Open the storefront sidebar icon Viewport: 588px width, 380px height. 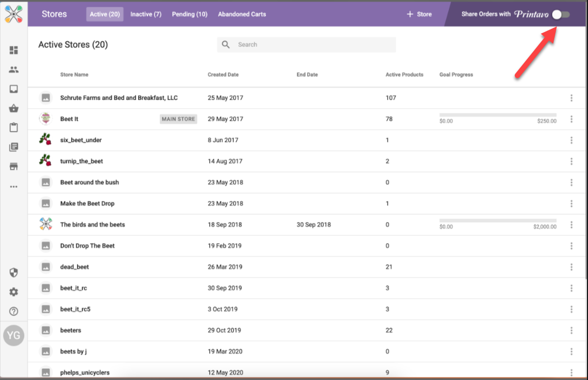click(14, 167)
